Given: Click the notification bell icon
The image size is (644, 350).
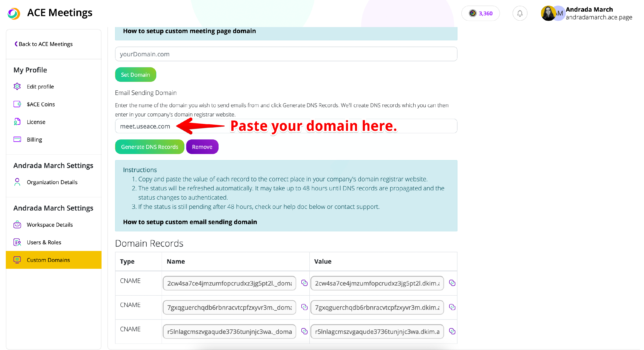Looking at the screenshot, I should click(519, 13).
